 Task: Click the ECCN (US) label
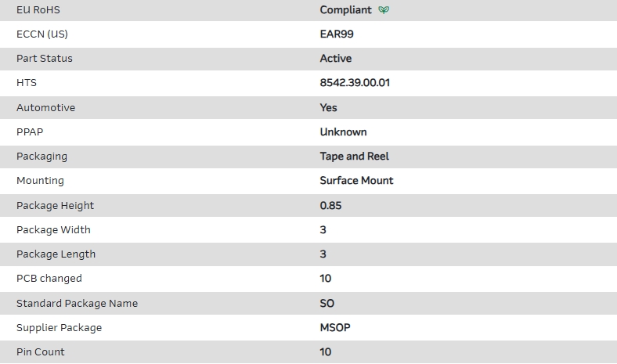(x=47, y=34)
